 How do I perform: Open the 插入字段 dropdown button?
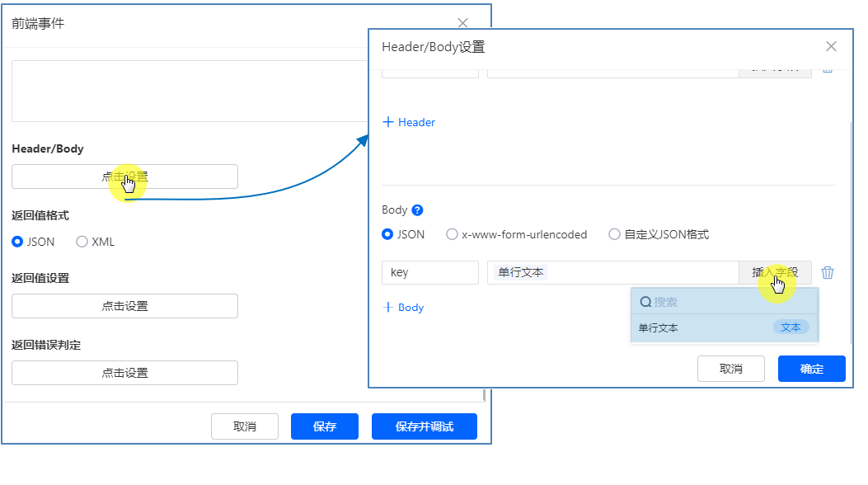coord(775,272)
